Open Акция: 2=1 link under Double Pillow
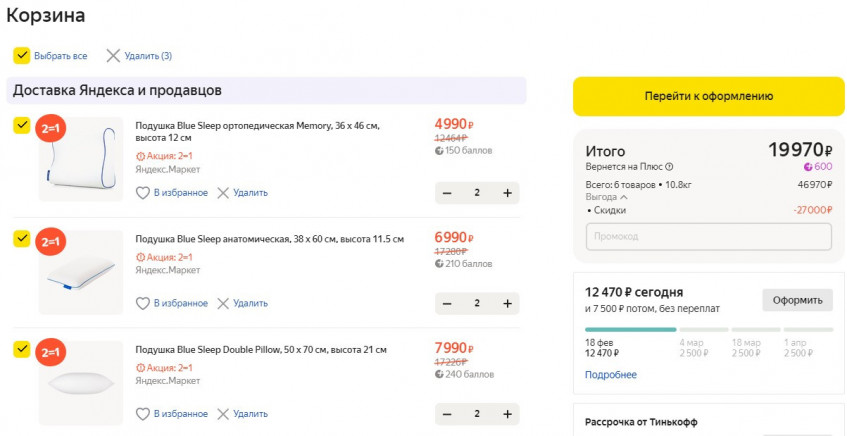847x436 pixels. tap(164, 368)
